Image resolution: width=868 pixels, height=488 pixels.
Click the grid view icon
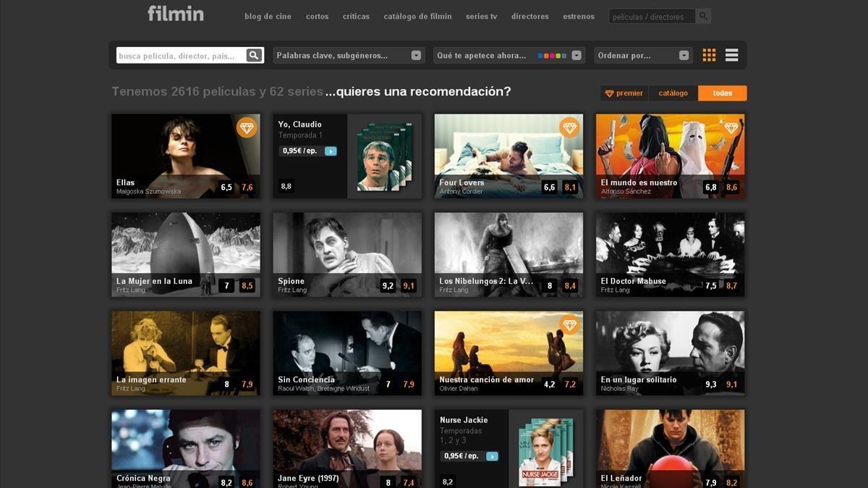708,54
